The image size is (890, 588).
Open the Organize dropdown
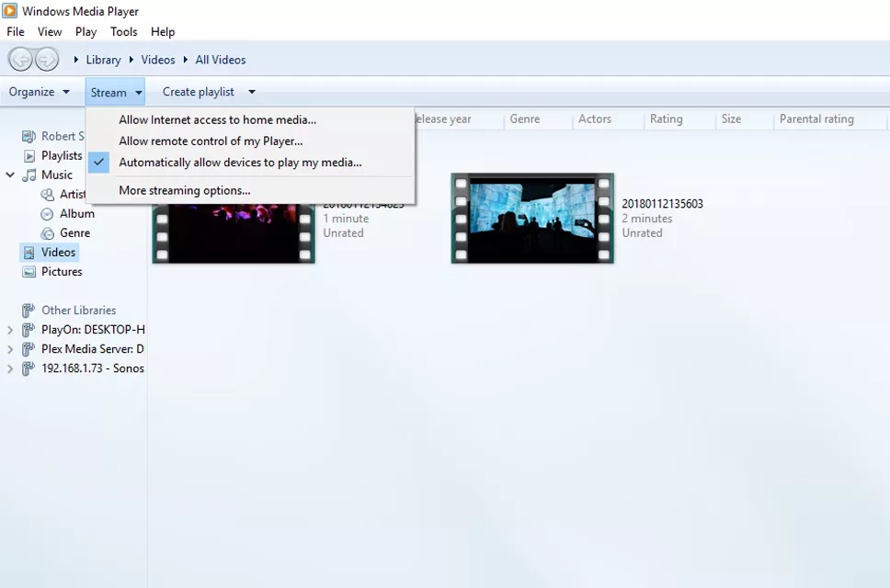click(39, 92)
